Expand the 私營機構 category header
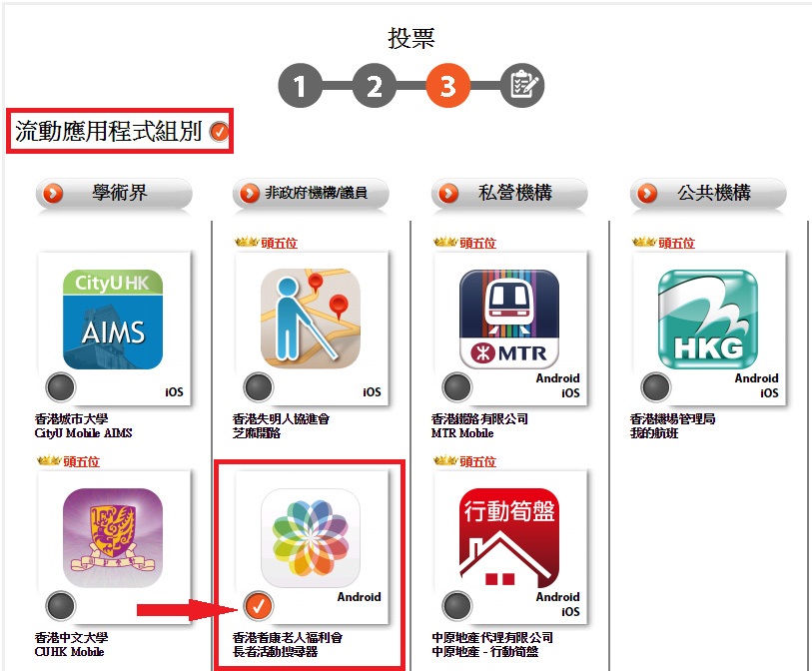The image size is (812, 671). 509,193
